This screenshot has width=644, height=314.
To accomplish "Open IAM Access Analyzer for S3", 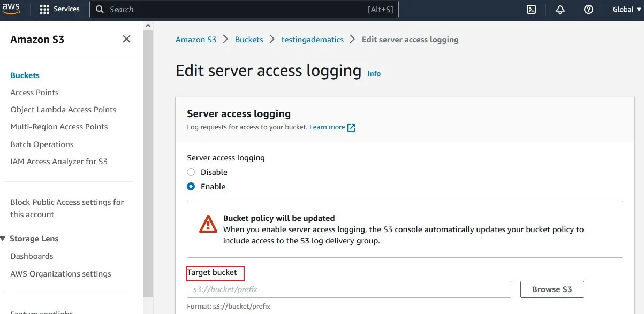I will [x=59, y=162].
